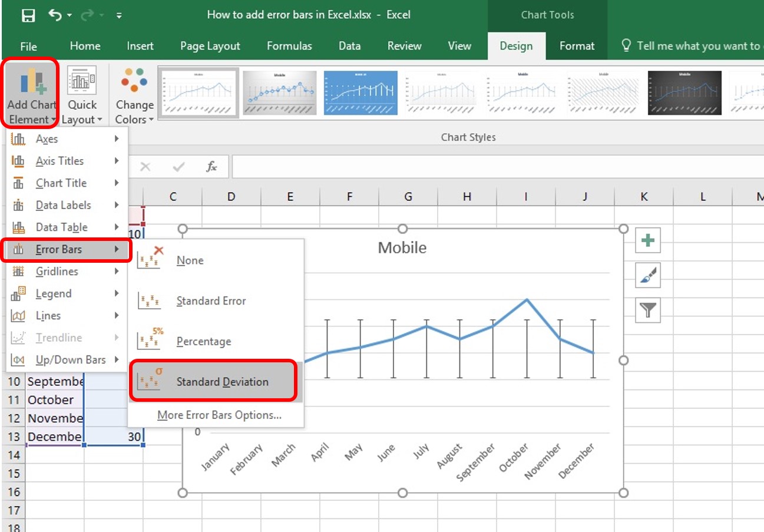
Task: Click the Axes menu icon
Action: tap(19, 139)
